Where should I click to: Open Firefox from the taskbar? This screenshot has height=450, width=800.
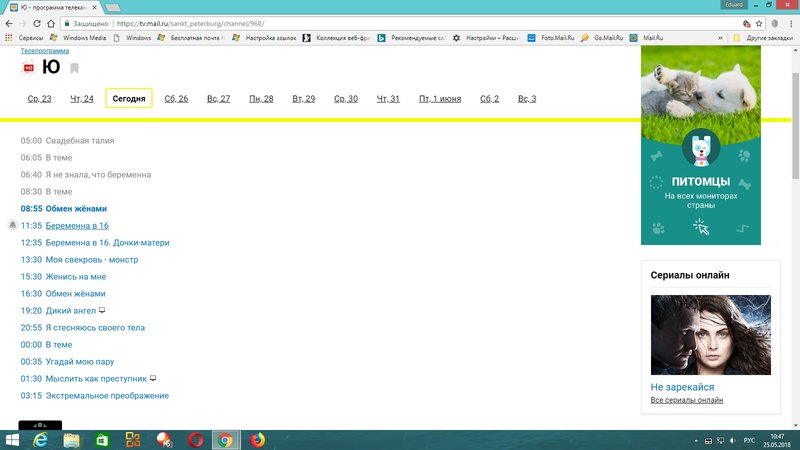257,440
